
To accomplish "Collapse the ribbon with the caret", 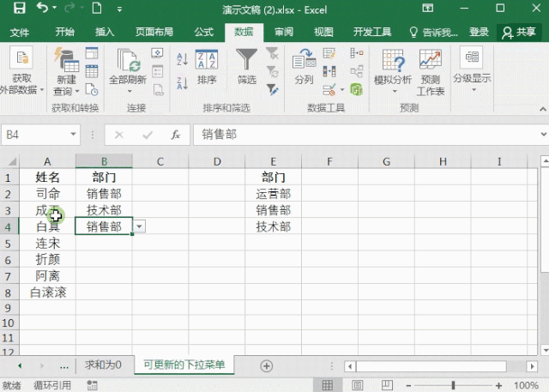I will tap(542, 109).
